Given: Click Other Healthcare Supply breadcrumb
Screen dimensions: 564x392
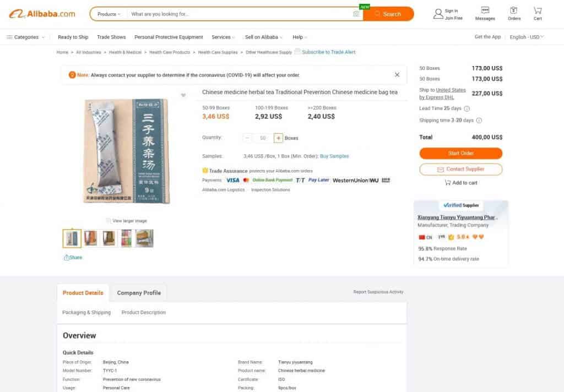Looking at the screenshot, I should [269, 52].
